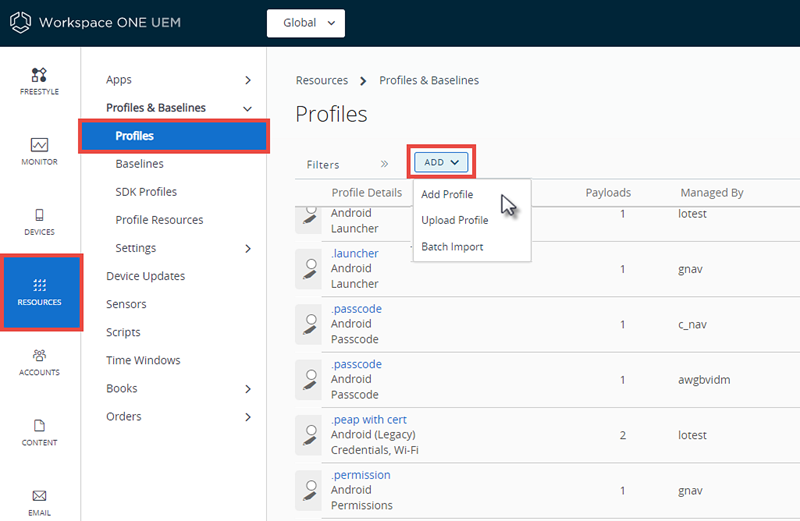The image size is (800, 521).
Task: Click edit icon for .passcode awgbvidm row
Action: 309,380
